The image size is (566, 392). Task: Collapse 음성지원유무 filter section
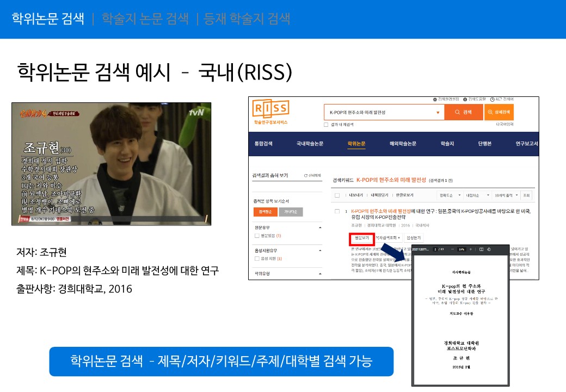320,250
